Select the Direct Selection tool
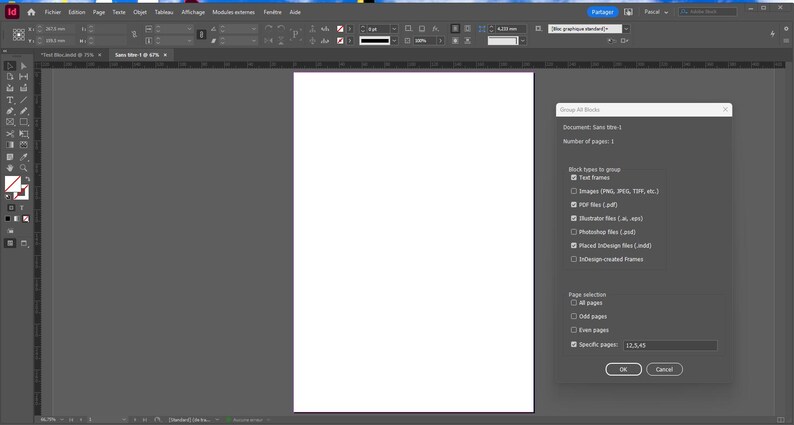 click(23, 66)
